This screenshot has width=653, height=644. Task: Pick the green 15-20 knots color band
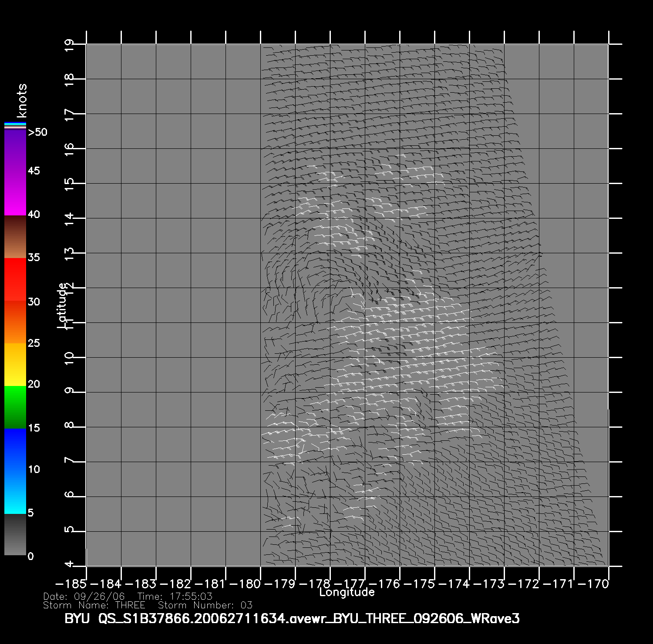pyautogui.click(x=15, y=407)
